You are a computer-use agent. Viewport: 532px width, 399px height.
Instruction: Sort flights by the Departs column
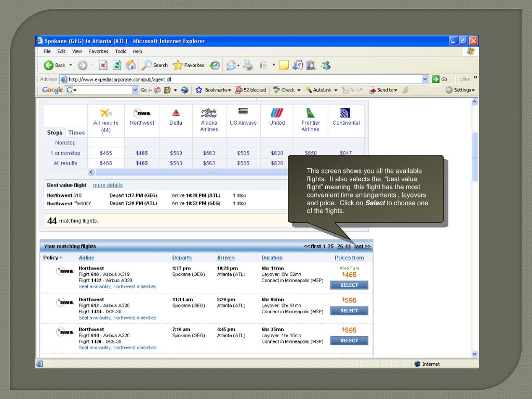coord(182,258)
